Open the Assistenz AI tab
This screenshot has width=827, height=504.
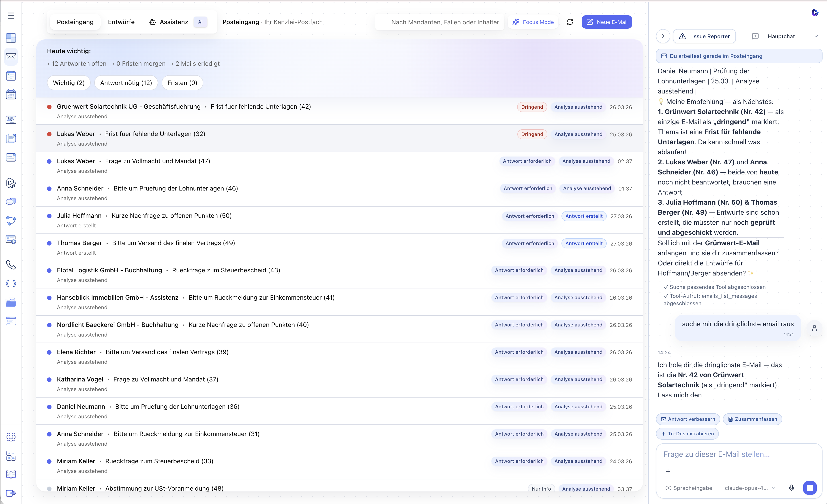pos(174,22)
